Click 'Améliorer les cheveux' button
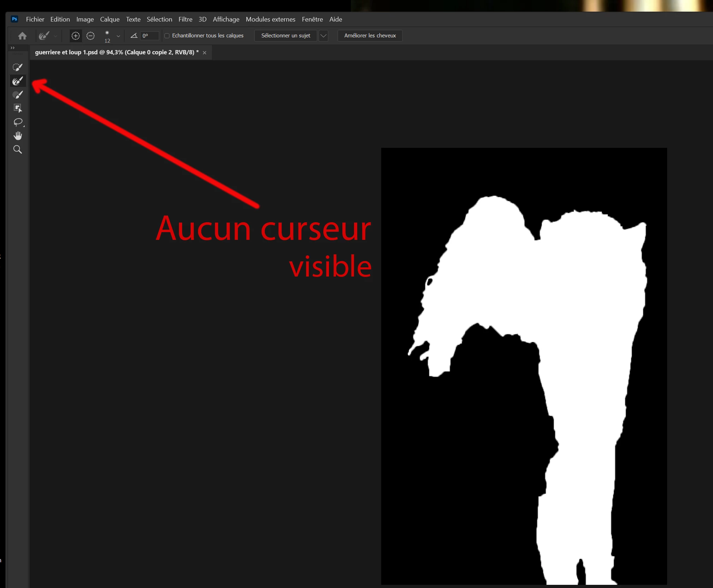The width and height of the screenshot is (713, 588). (370, 36)
